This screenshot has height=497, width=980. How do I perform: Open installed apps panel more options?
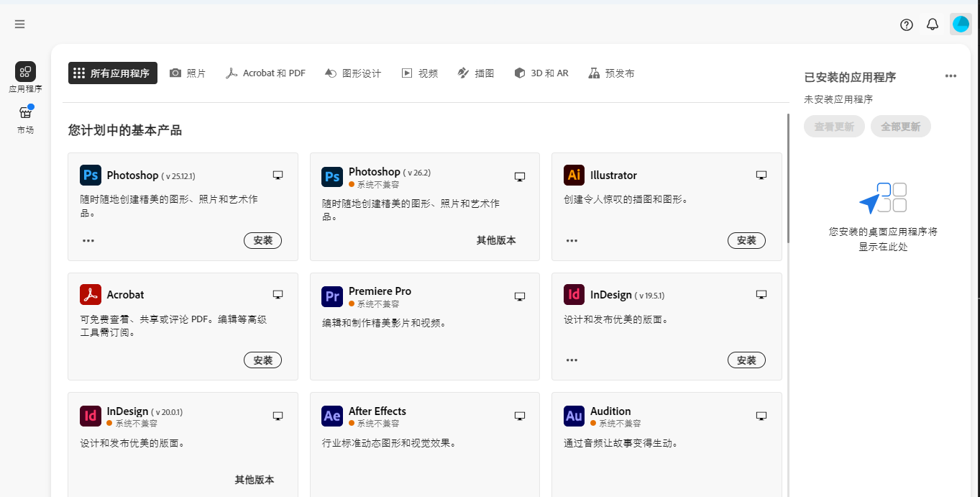pos(951,76)
